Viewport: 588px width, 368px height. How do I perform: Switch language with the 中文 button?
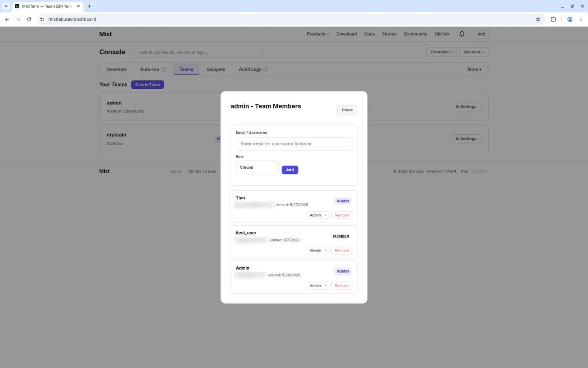click(481, 34)
